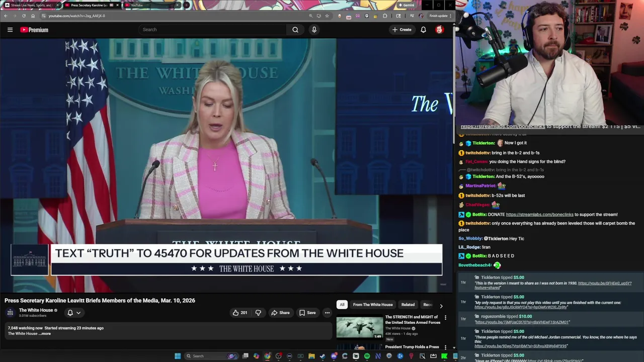Open The White House channel avatar

(x=10, y=313)
